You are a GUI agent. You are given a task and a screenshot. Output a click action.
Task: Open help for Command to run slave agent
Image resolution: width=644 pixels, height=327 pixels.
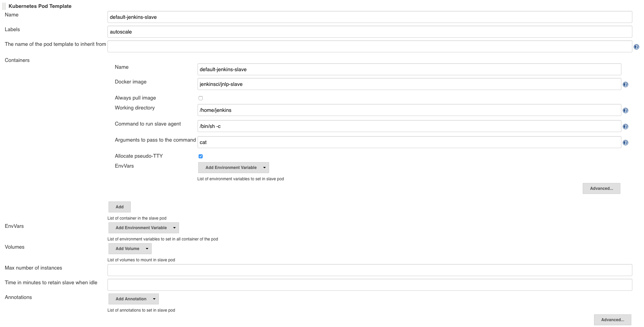(626, 127)
